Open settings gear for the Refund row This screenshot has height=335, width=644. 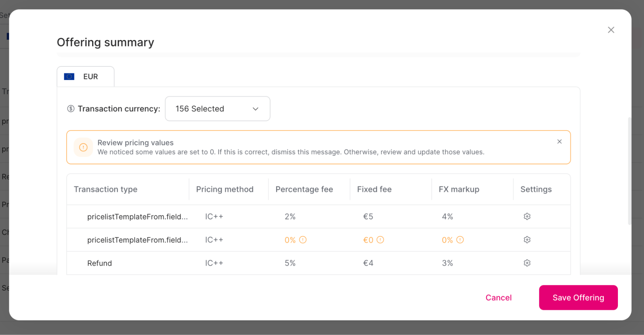[x=527, y=263]
